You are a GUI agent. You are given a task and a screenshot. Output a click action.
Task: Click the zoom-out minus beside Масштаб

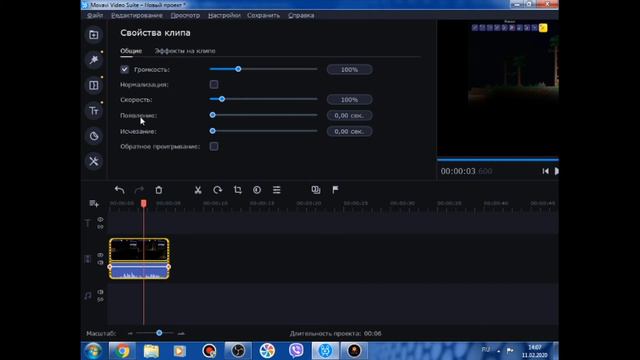click(x=130, y=333)
